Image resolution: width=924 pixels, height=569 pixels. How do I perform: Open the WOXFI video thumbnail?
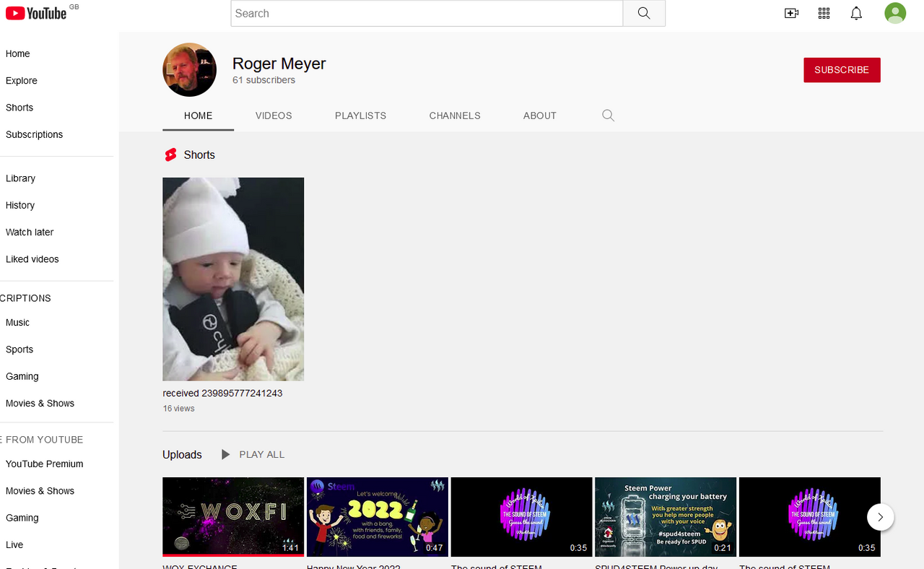tap(233, 516)
